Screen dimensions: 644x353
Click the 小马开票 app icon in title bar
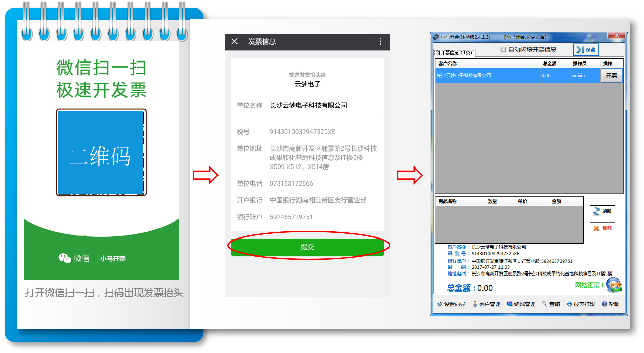click(x=436, y=37)
